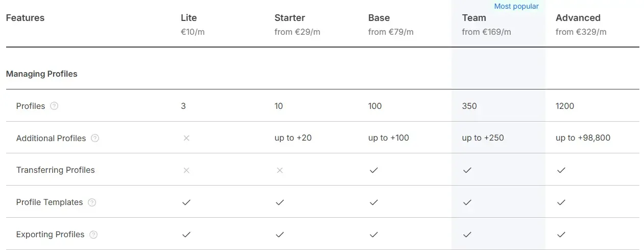
Task: Click the Advanced up to +98,800 value
Action: point(583,138)
